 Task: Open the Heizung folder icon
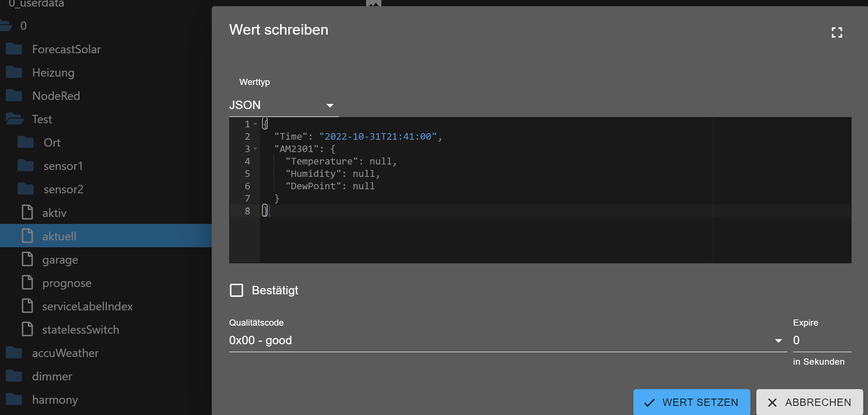pos(14,72)
